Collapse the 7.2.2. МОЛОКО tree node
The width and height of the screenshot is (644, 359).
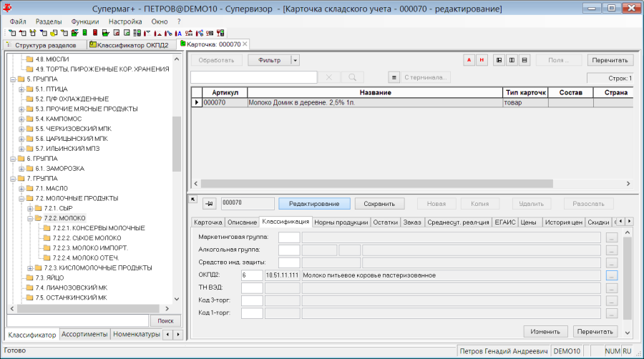30,218
